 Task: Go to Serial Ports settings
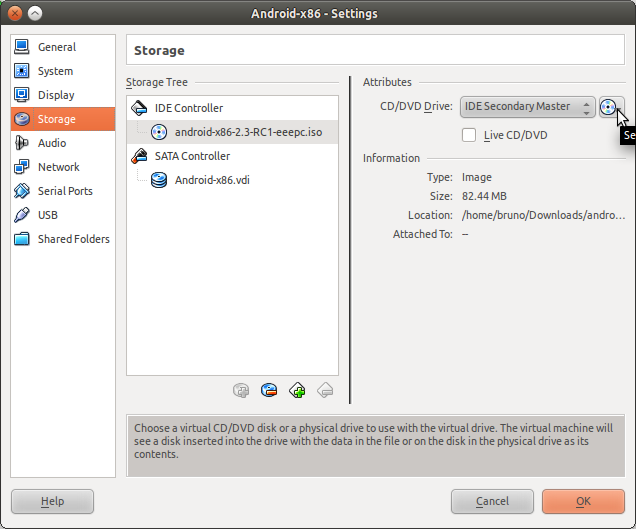[63, 191]
